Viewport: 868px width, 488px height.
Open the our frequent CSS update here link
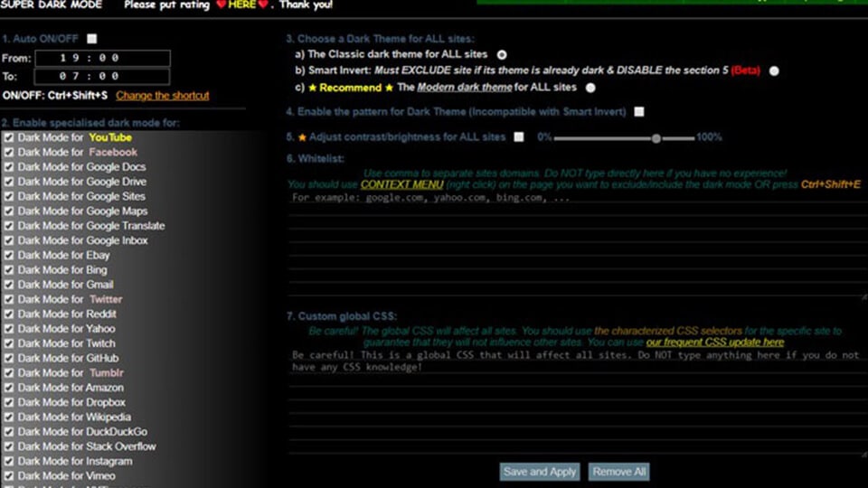[714, 343]
